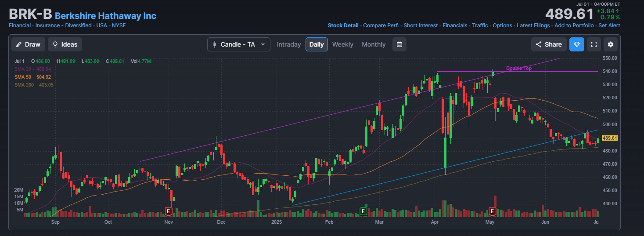Share the chart
The height and width of the screenshot is (236, 644).
(549, 44)
